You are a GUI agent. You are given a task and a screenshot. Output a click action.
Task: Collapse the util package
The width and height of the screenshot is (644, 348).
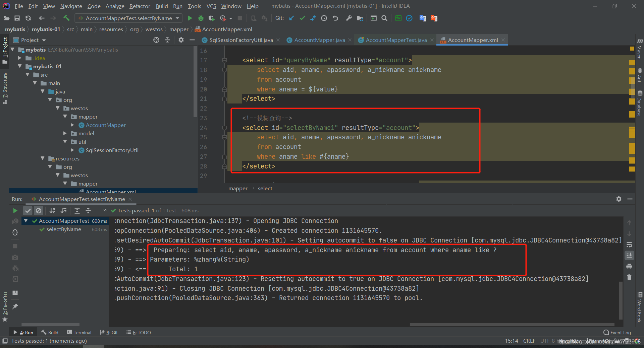point(65,142)
